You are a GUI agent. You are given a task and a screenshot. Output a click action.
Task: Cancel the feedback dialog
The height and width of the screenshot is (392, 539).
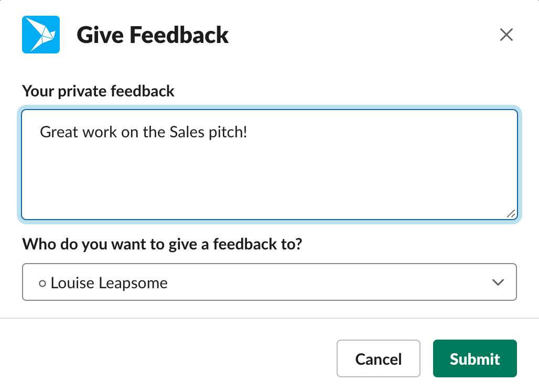(379, 358)
